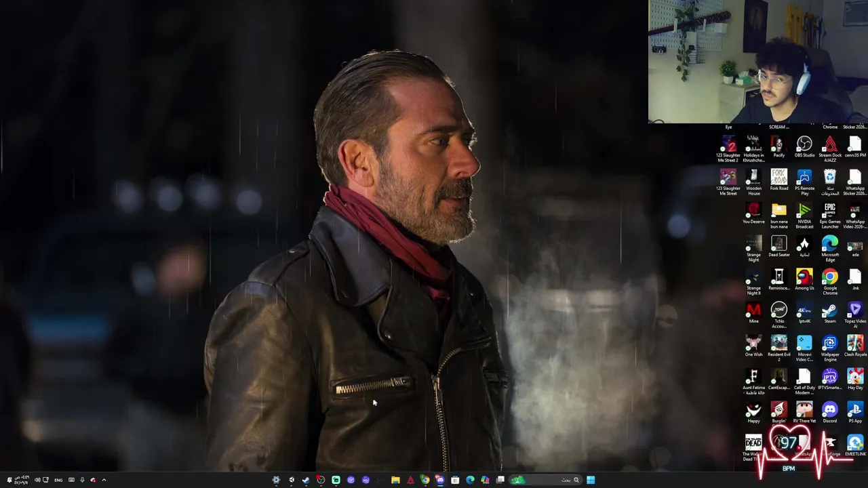868x488 pixels.
Task: Open Microsoft Edge desktop shortcut
Action: coord(830,249)
